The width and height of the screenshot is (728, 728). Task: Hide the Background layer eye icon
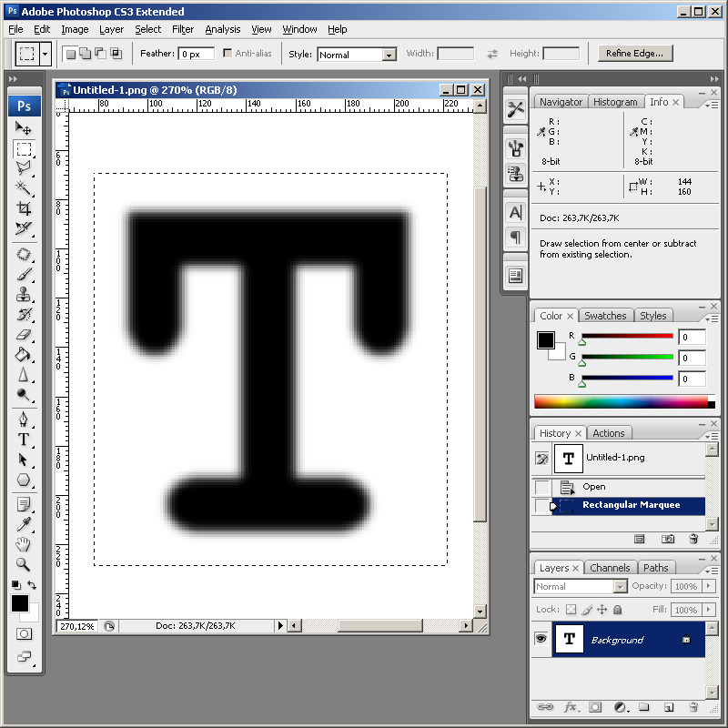[541, 639]
